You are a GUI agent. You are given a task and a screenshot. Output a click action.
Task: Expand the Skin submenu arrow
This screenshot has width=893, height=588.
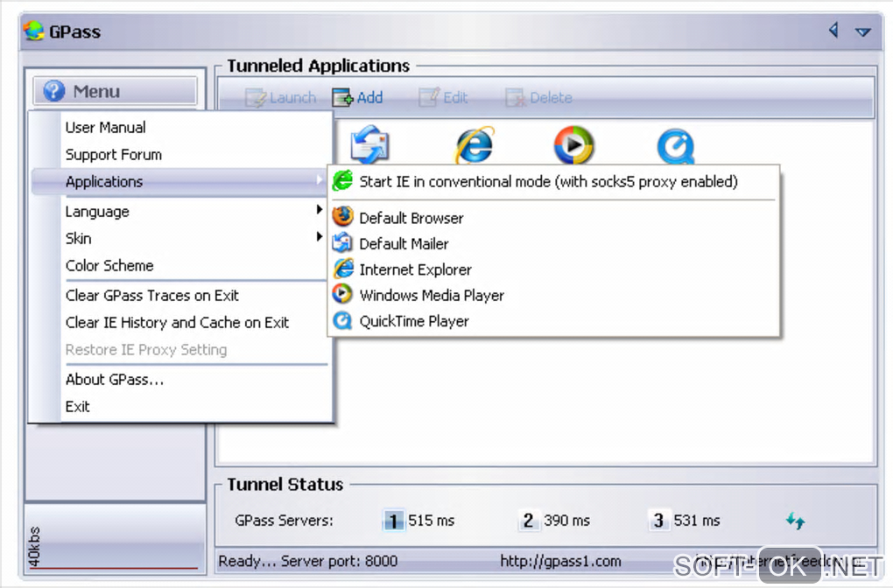[320, 236]
